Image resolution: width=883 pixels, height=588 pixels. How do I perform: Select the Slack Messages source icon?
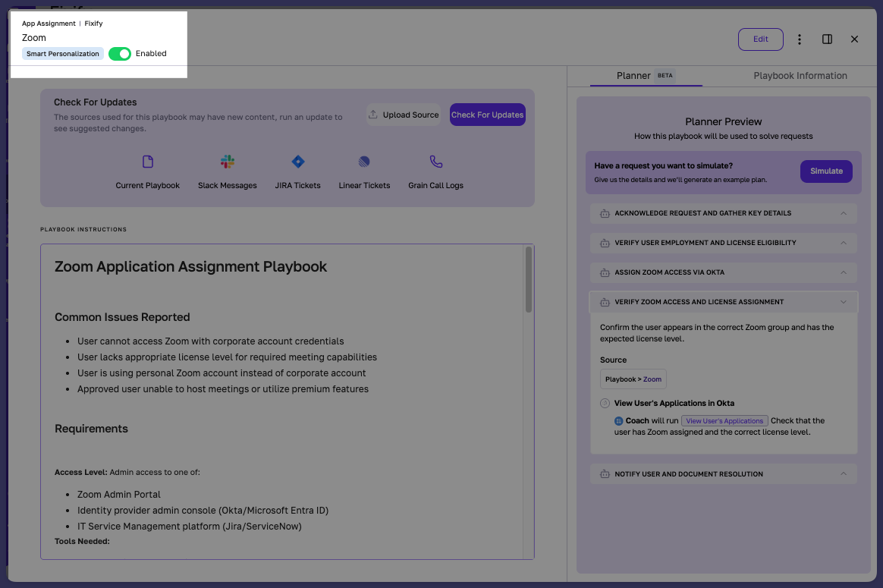[x=227, y=162]
